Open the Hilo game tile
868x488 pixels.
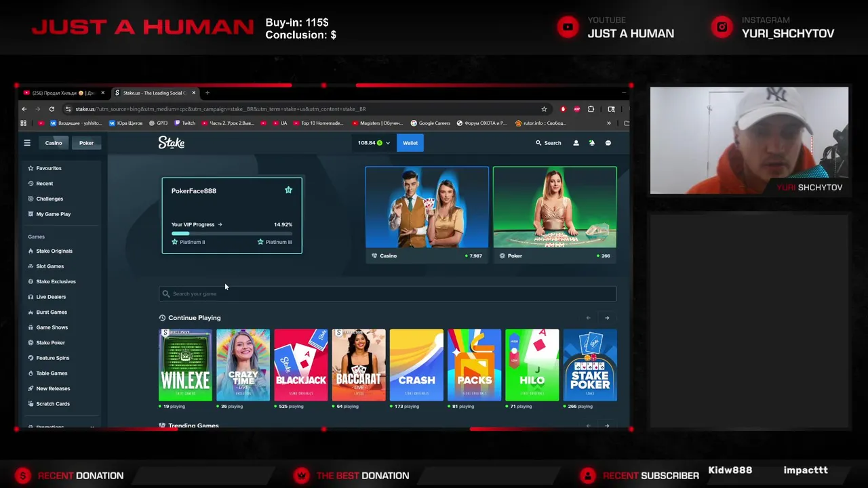pyautogui.click(x=532, y=365)
